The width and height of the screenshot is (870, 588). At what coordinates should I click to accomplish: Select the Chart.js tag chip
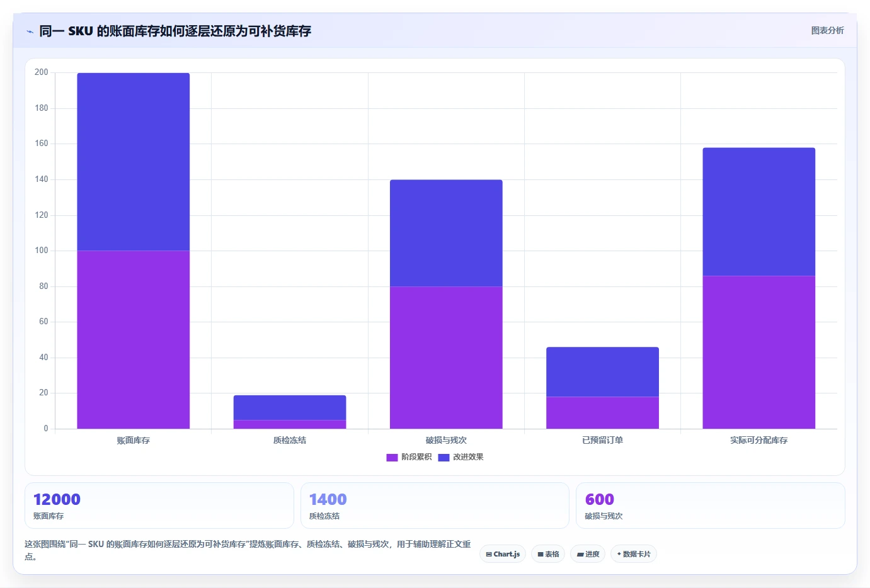503,554
